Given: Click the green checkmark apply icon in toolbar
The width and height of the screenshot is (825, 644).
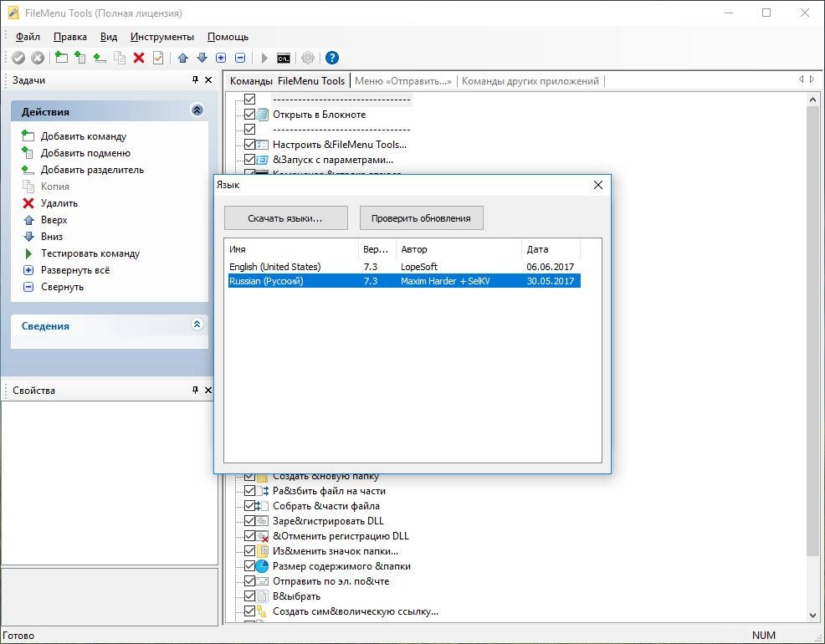Looking at the screenshot, I should click(18, 58).
